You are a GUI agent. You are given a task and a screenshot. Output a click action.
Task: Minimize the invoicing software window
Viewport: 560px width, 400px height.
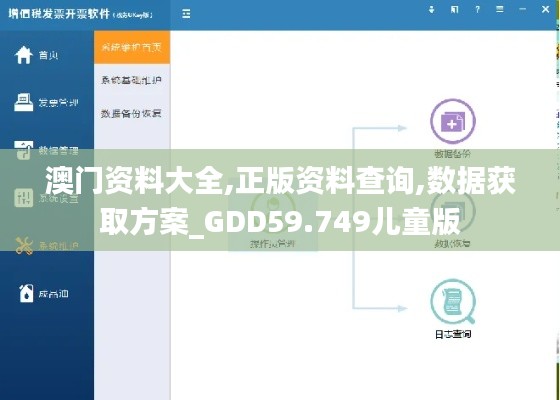522,10
